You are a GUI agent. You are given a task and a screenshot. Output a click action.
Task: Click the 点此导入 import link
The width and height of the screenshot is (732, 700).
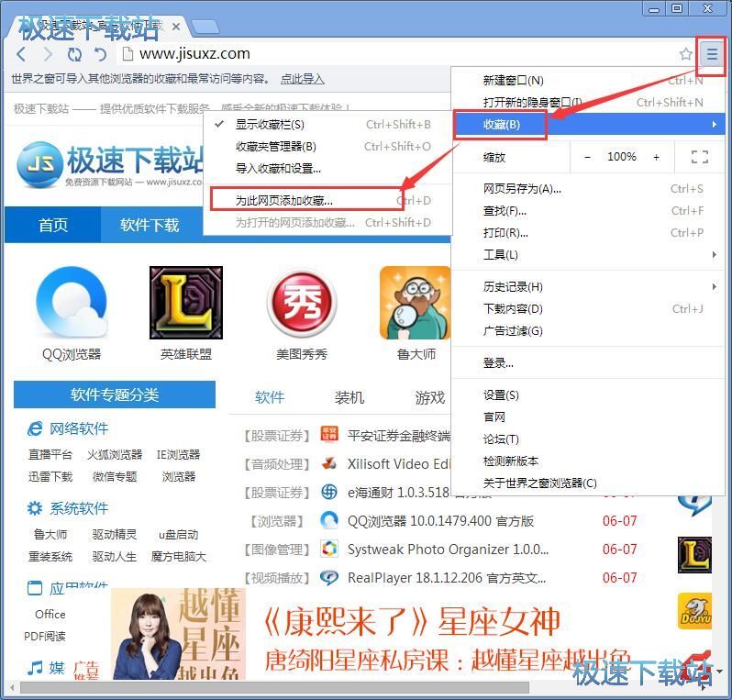tap(302, 79)
